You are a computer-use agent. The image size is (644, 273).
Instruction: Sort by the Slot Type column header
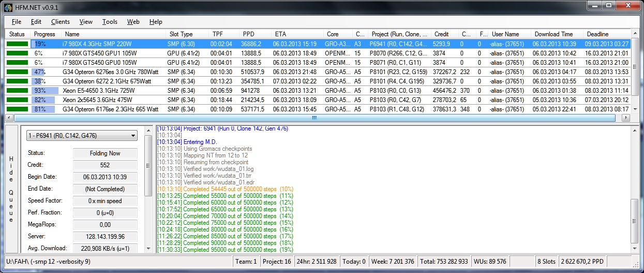(x=187, y=34)
